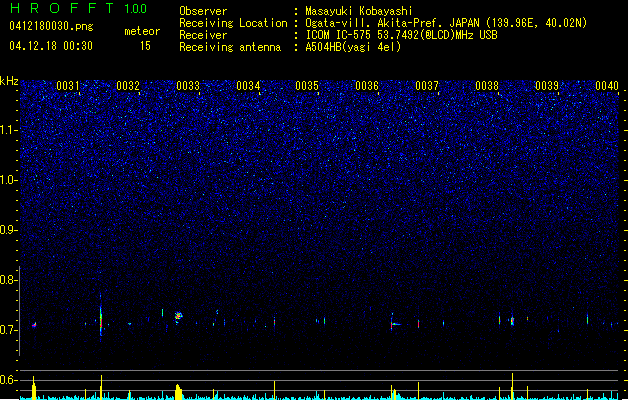
Task: Click the date stamp 04.12.18 00:30
Action: [x=51, y=46]
